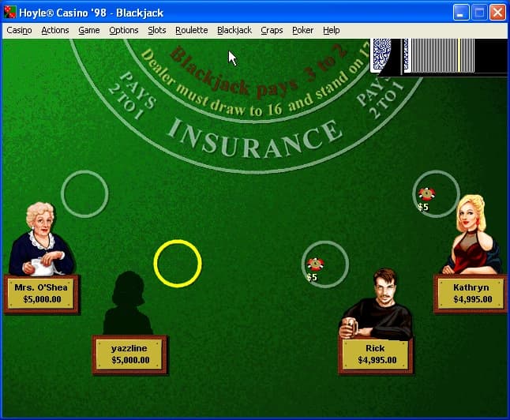510x420 pixels.
Task: Click the Rick $4,995.00 nameplate
Action: click(x=376, y=354)
